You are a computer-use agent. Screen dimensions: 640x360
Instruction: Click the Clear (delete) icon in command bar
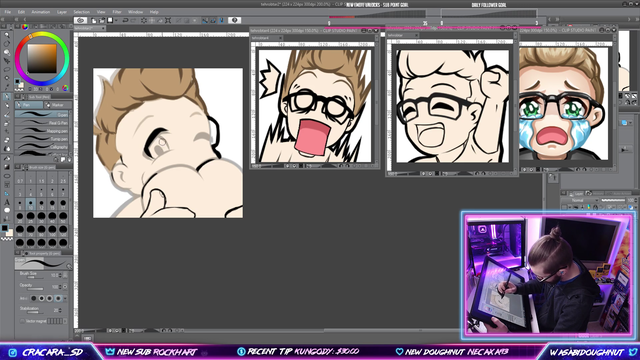pyautogui.click(x=144, y=20)
